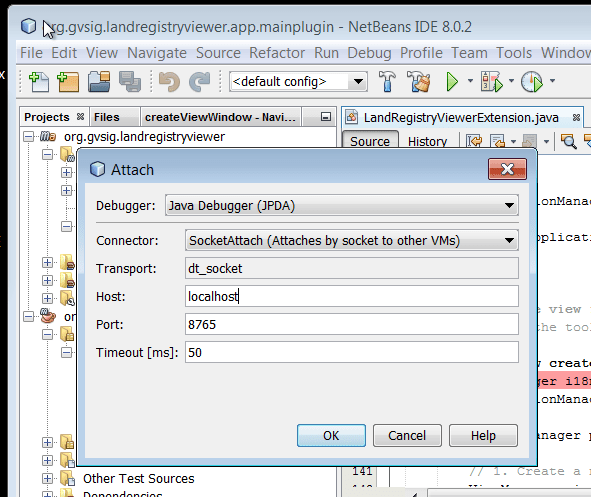This screenshot has height=497, width=591.
Task: Select Other Test Sources tree item
Action: click(138, 478)
